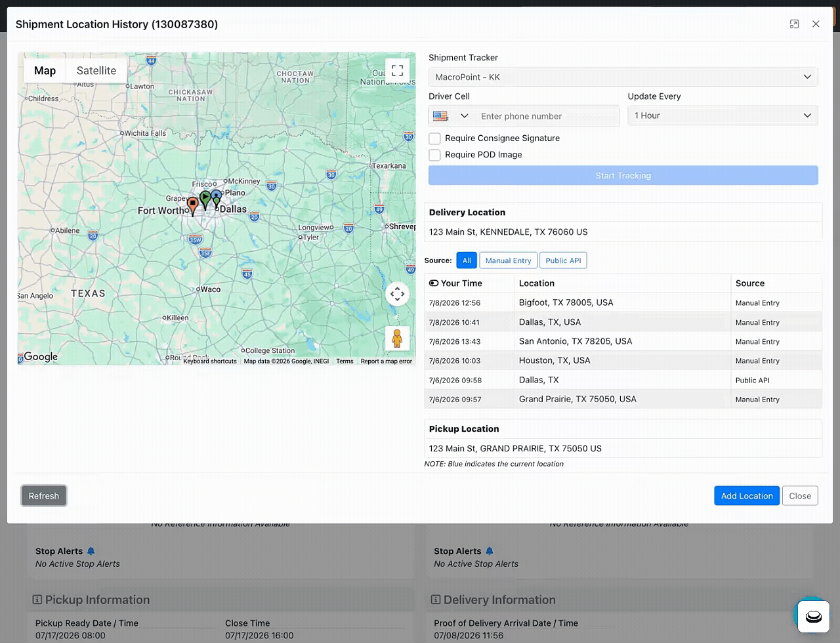Toggle the Your Time timezone switch
The height and width of the screenshot is (643, 840).
(x=434, y=283)
